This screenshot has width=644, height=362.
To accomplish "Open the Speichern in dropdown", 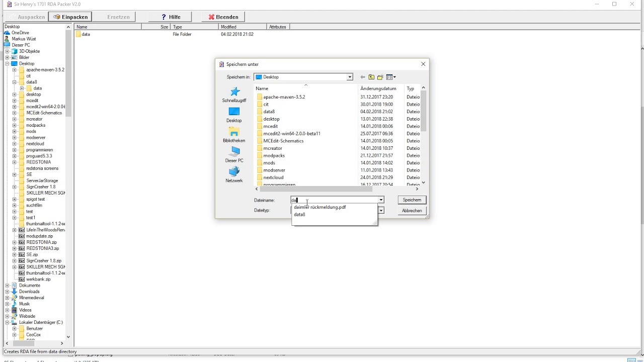I will (x=349, y=76).
